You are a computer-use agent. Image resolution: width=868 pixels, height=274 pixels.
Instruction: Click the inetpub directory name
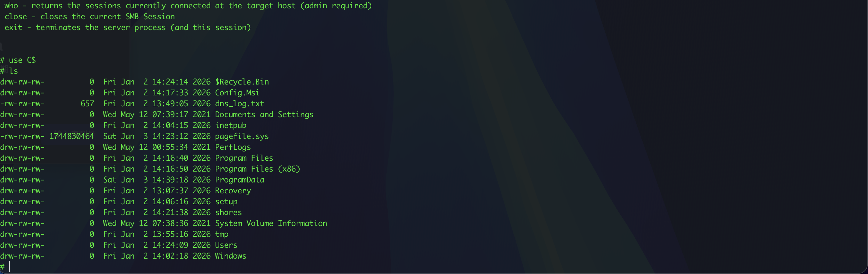pos(230,125)
